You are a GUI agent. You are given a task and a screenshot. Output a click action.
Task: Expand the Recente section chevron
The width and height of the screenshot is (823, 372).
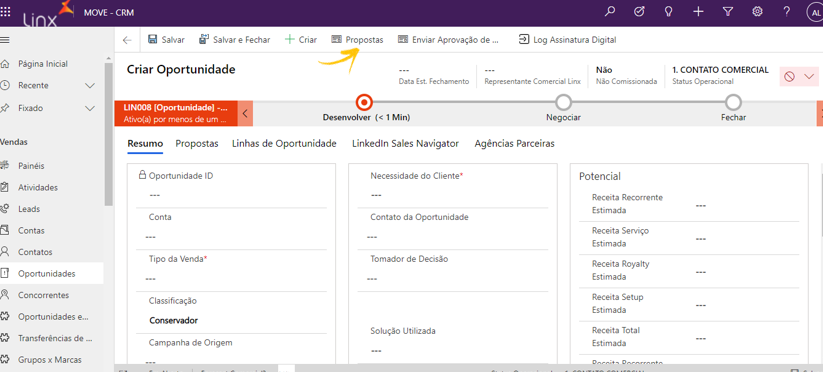tap(90, 86)
